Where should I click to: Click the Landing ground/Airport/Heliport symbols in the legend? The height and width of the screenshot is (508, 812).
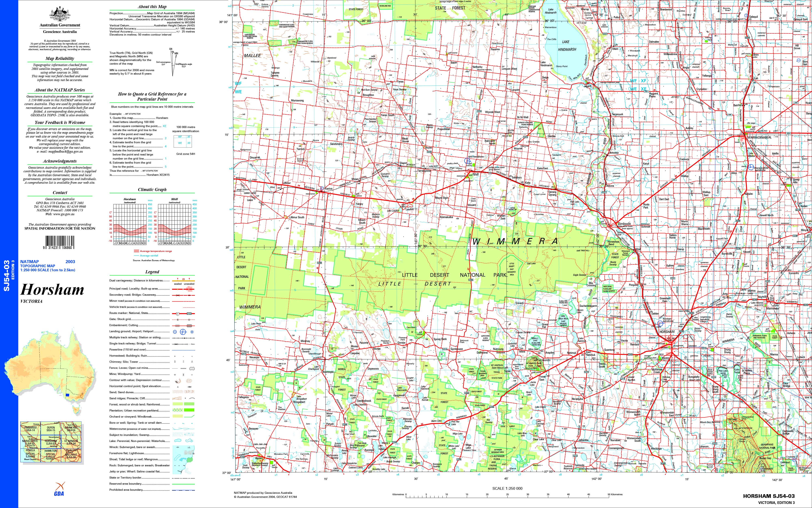(183, 332)
